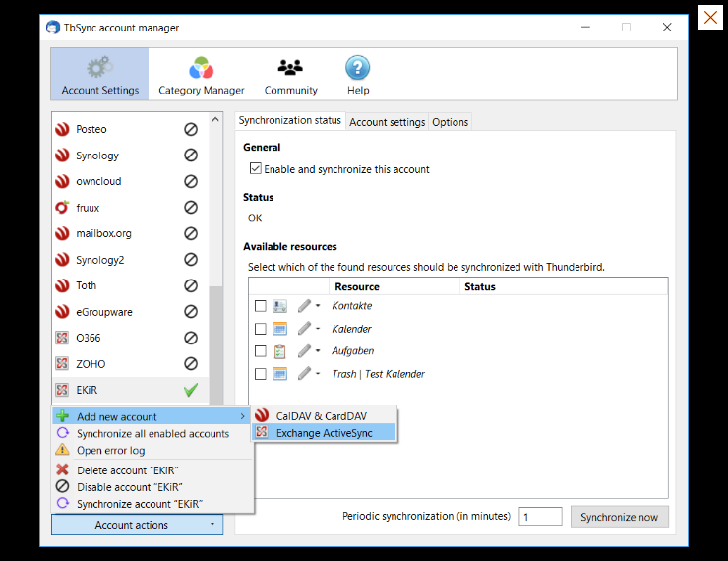
Task: Select the Synology account icon
Action: click(x=62, y=156)
